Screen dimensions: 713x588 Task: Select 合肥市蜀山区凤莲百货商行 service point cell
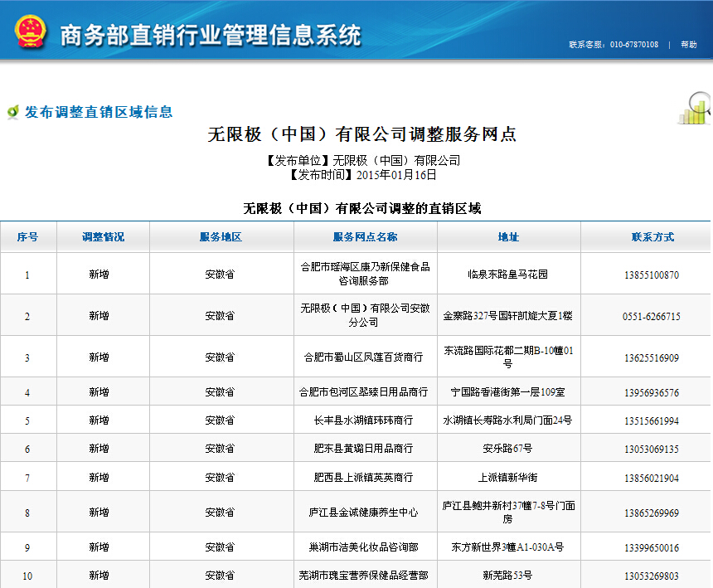pos(365,357)
